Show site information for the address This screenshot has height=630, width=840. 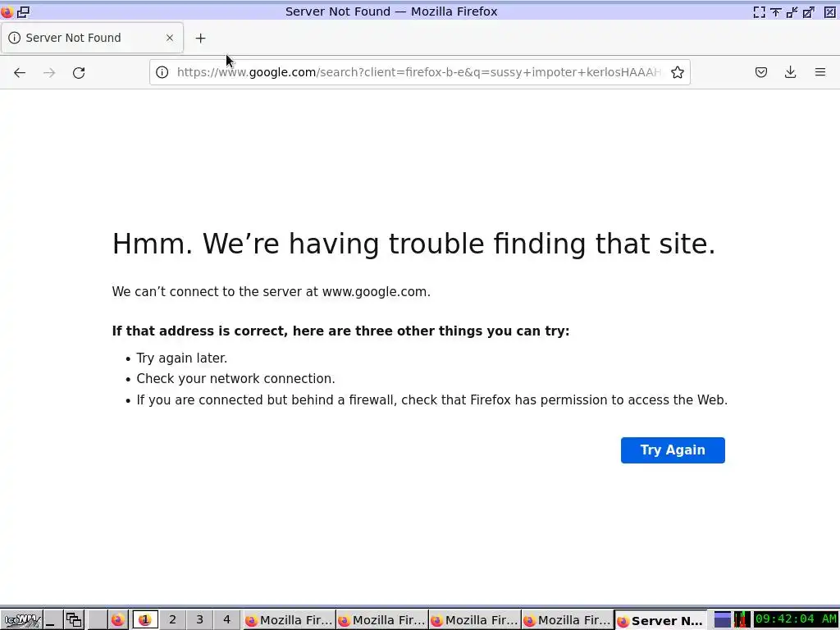click(162, 72)
